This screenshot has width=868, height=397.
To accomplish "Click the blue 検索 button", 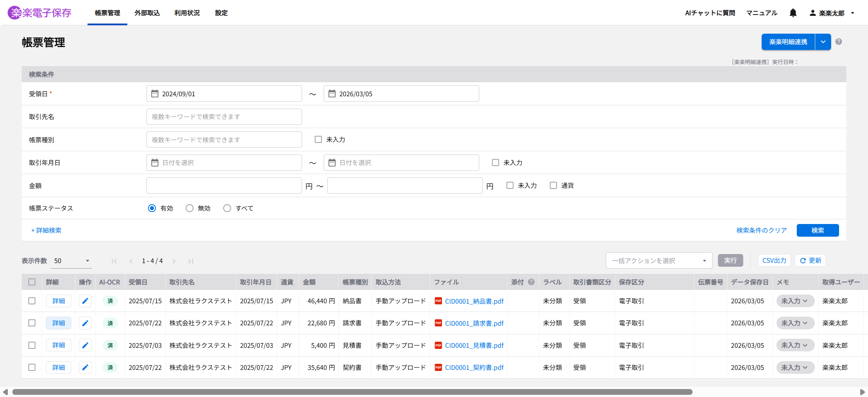I will [817, 230].
